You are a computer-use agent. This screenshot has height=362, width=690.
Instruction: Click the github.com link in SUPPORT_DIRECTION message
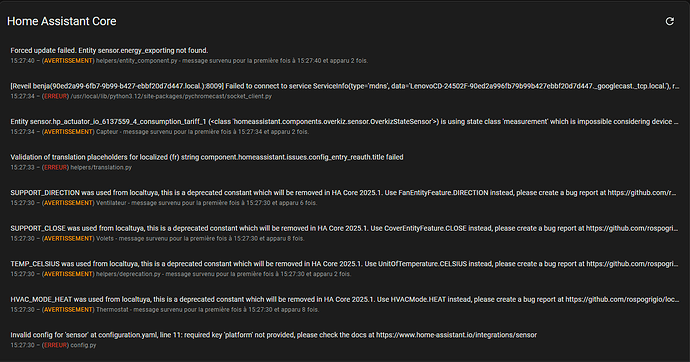[642, 193]
